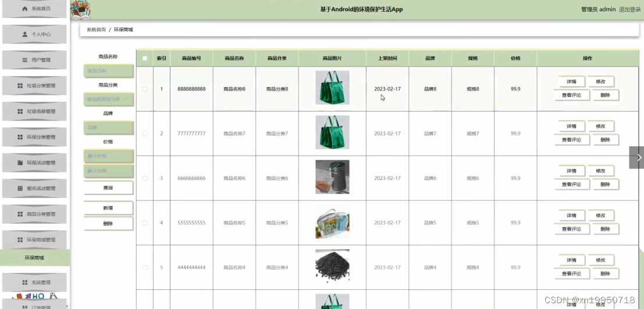Screen dimensions: 644x309
Task: Toggle the select-all checkbox in table header
Action: [x=145, y=58]
